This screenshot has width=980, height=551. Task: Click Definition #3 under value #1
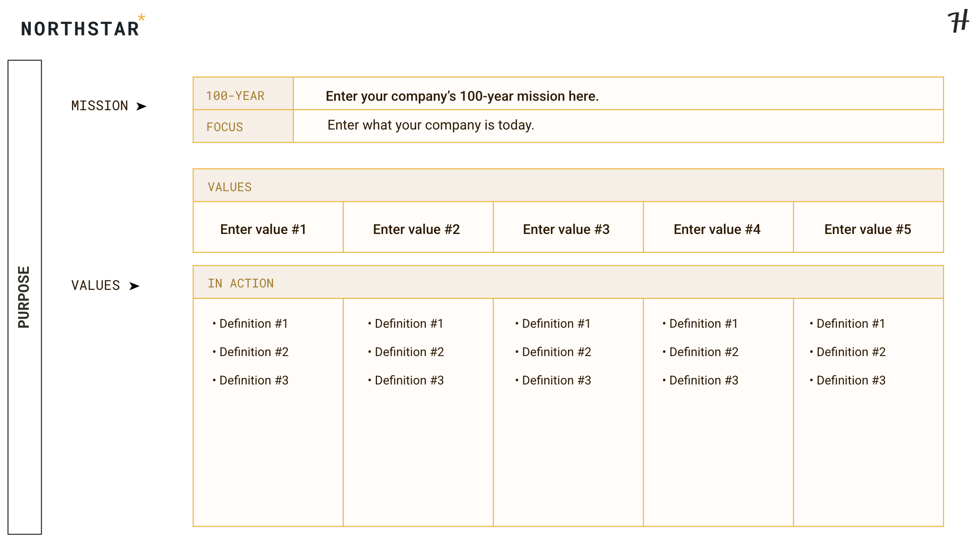tap(254, 380)
